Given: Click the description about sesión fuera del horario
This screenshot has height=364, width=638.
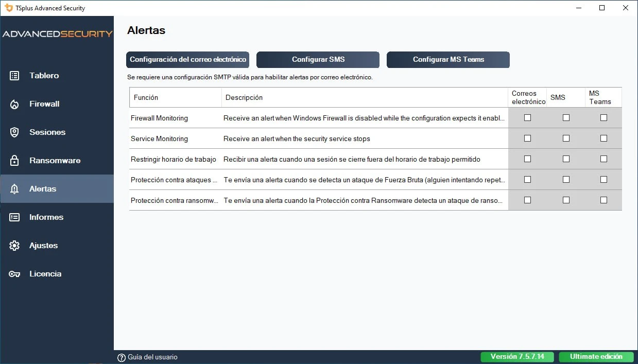Looking at the screenshot, I should 352,160.
